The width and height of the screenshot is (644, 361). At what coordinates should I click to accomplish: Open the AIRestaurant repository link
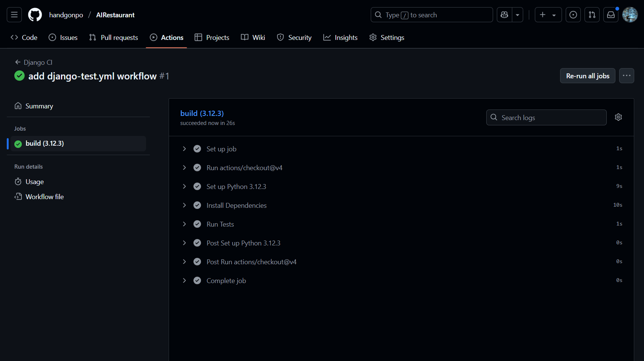(x=115, y=15)
